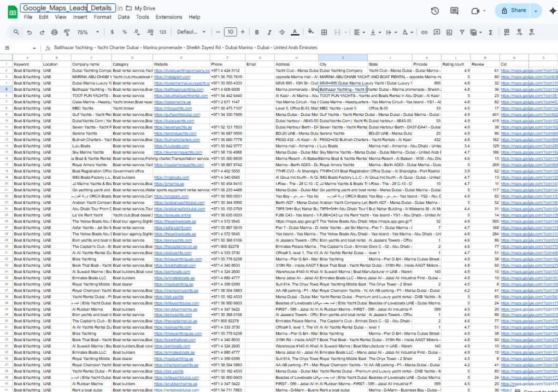
Task: Click the paragraph left-to-right direction icon
Action: tap(519, 32)
